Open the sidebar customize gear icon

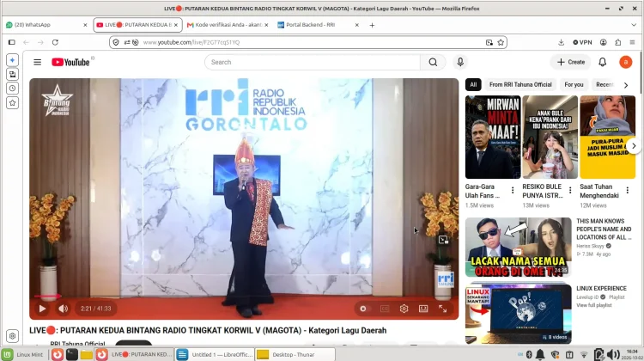(x=12, y=336)
